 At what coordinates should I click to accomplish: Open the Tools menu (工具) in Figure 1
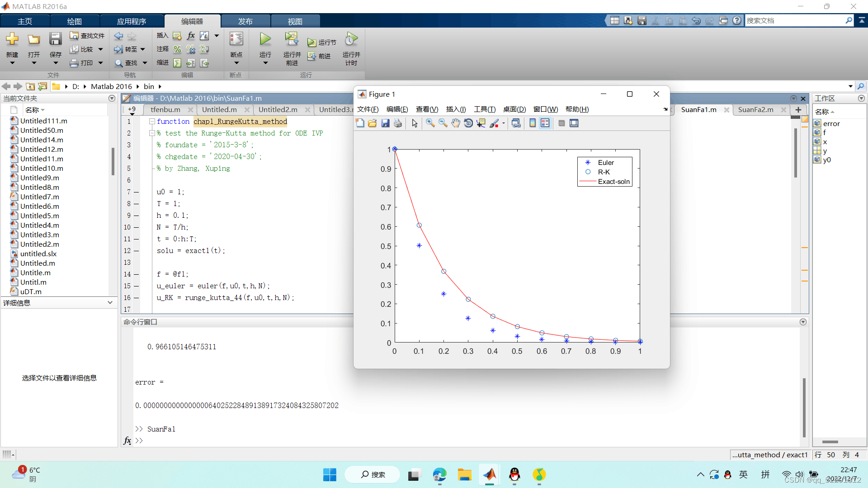point(484,109)
